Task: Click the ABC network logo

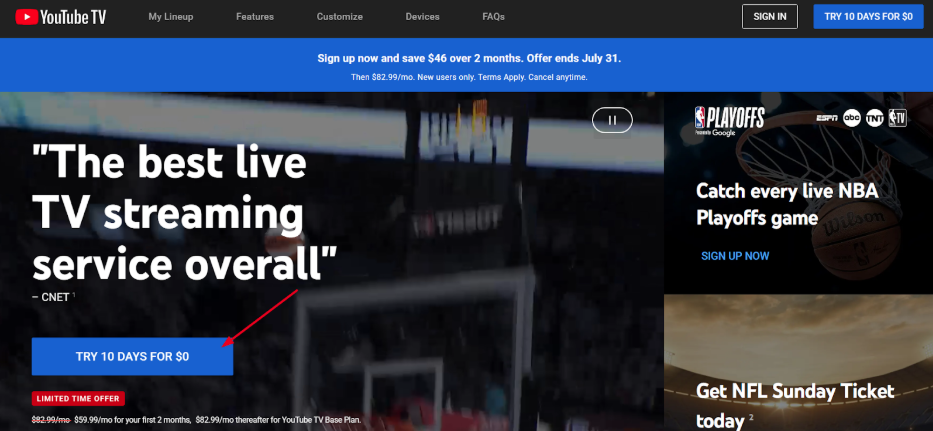Action: pyautogui.click(x=851, y=118)
